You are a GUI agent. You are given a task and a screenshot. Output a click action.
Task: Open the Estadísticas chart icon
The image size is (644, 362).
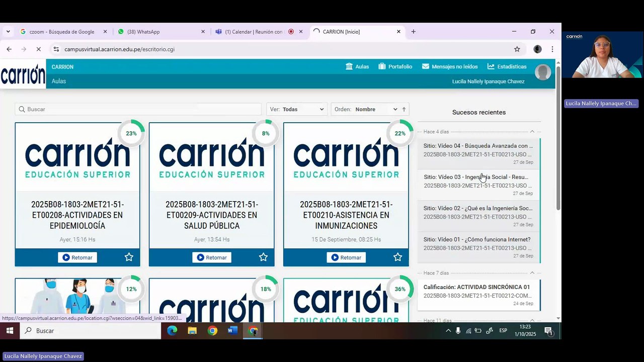click(491, 66)
